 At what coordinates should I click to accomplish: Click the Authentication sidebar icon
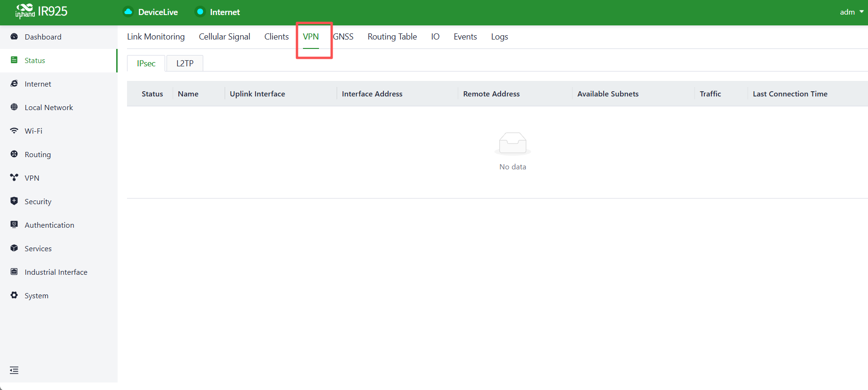coord(14,225)
